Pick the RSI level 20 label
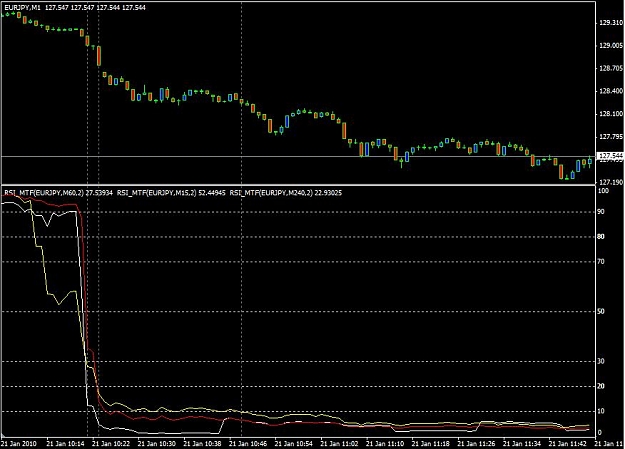This screenshot has height=449, width=625. pos(601,386)
